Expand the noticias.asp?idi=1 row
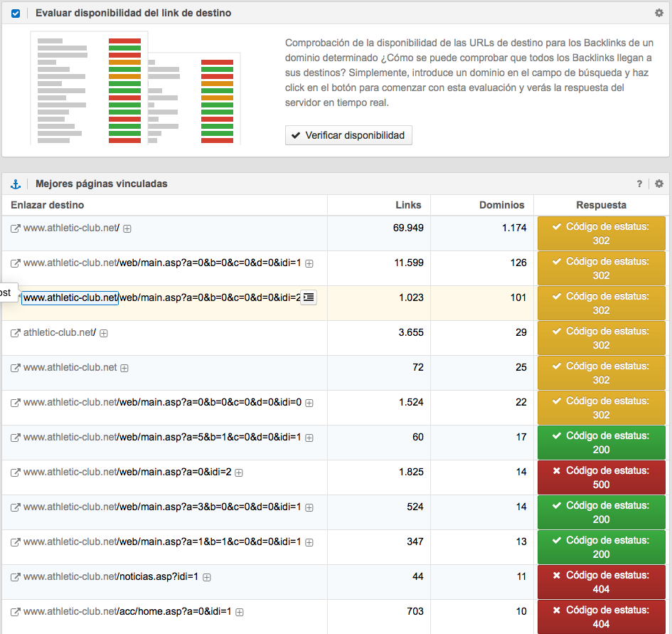This screenshot has width=672, height=634. pyautogui.click(x=207, y=578)
